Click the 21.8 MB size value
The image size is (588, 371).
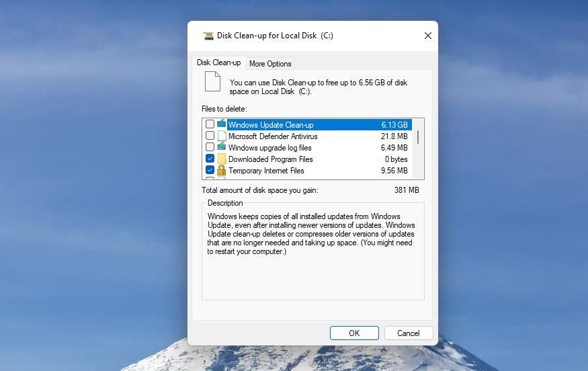pos(394,136)
